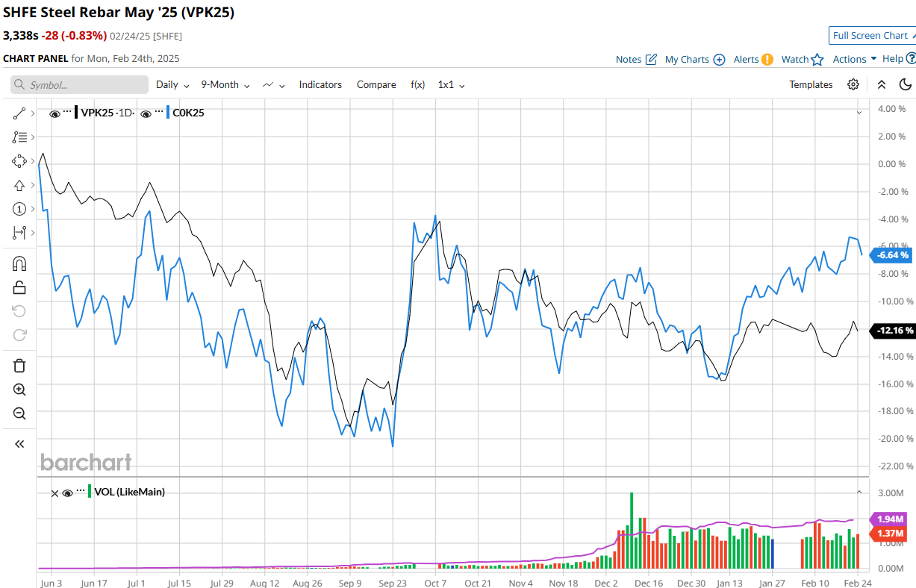Open the Indicators menu
Image resolution: width=916 pixels, height=588 pixels.
(320, 85)
